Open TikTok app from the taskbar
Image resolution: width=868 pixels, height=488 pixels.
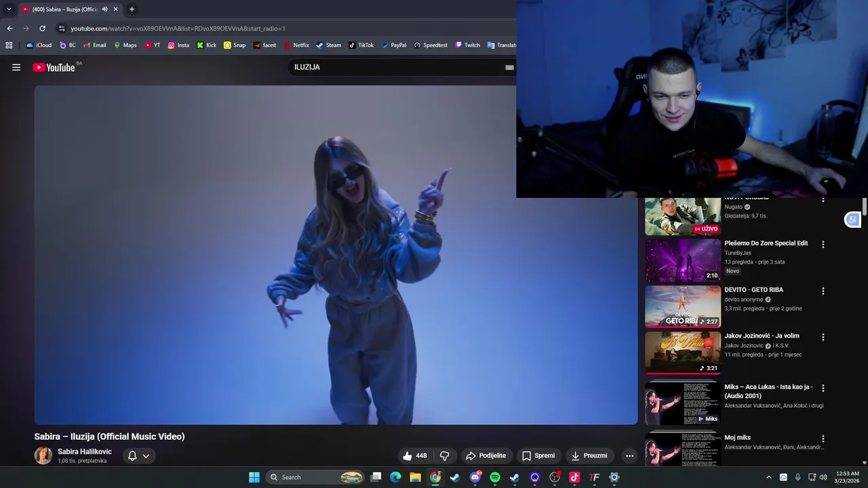[574, 477]
